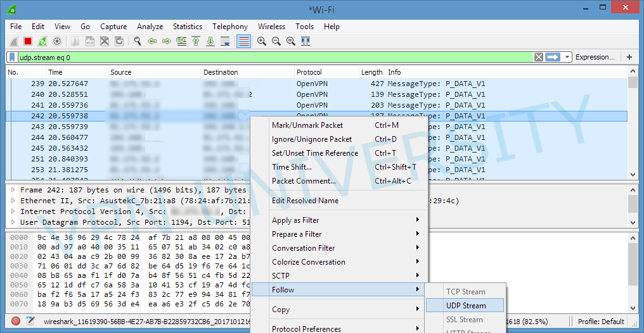
Task: Open the Help menu
Action: (x=332, y=27)
